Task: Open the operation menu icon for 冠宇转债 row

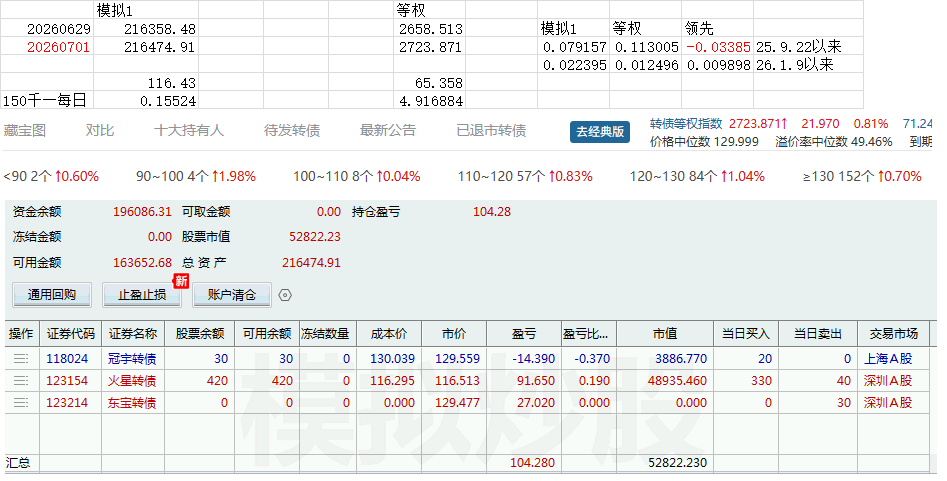Action: pyautogui.click(x=21, y=358)
